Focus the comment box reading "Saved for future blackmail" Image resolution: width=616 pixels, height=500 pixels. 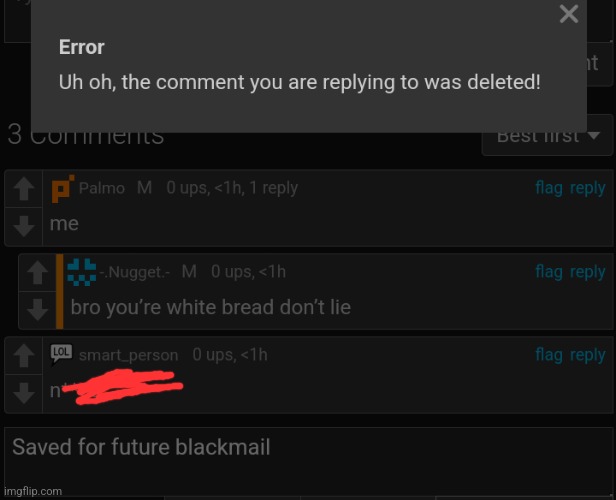308,462
